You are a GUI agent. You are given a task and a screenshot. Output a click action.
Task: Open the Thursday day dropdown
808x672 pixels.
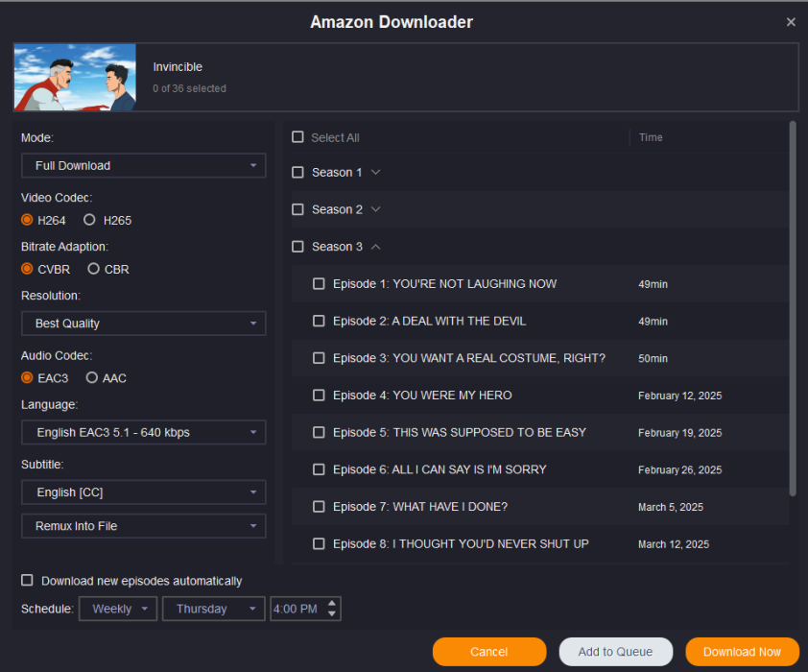(213, 609)
